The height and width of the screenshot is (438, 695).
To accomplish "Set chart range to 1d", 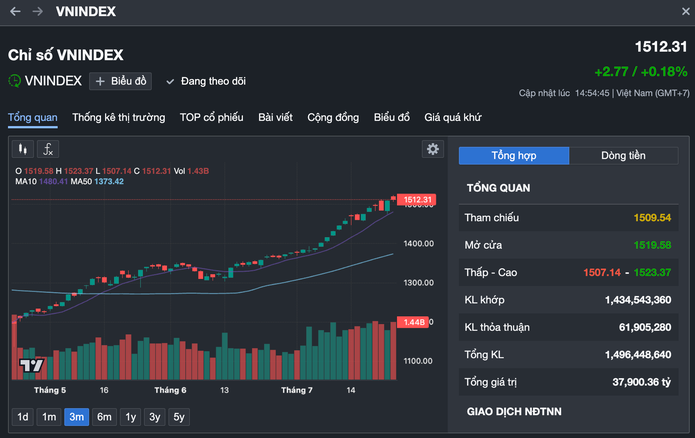I will click(23, 417).
